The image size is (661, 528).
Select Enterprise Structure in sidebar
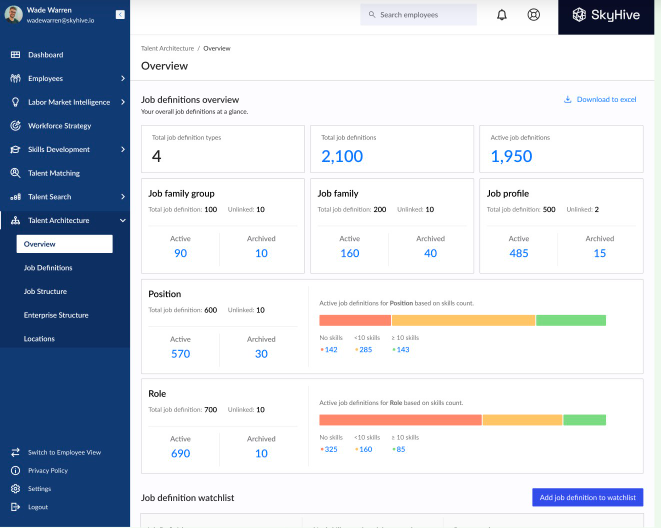point(56,315)
